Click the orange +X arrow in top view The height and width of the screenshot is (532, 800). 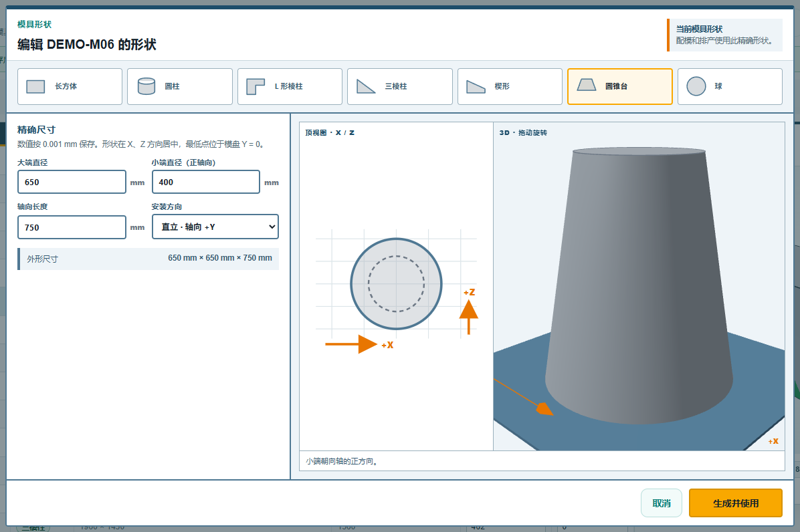[x=351, y=344]
